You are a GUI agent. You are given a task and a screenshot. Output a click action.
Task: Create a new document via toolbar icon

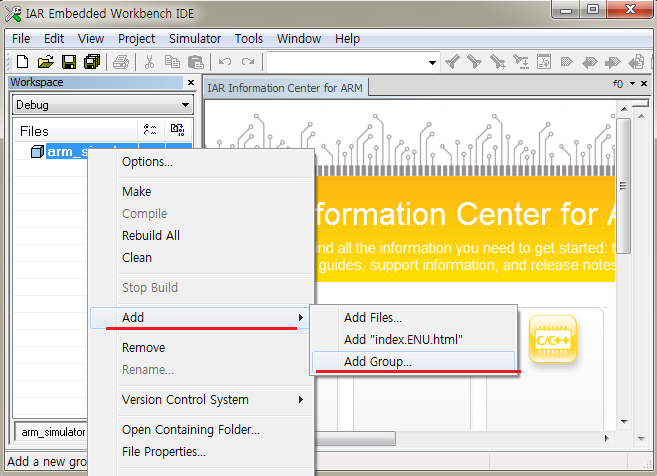[22, 62]
